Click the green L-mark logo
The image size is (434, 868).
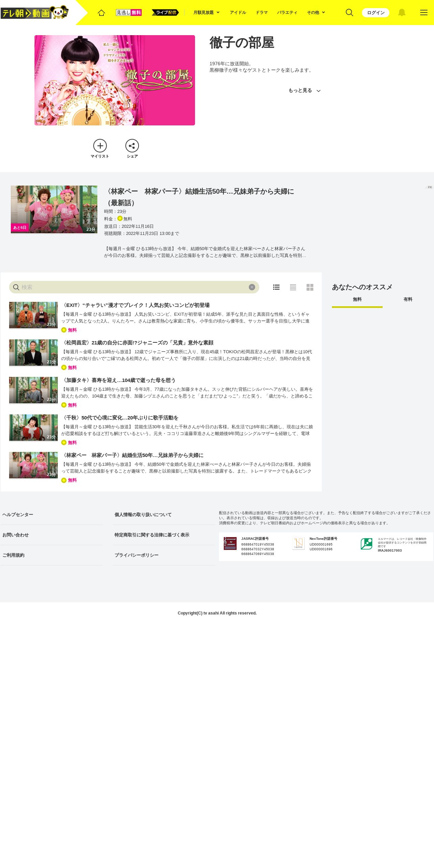[x=366, y=544]
